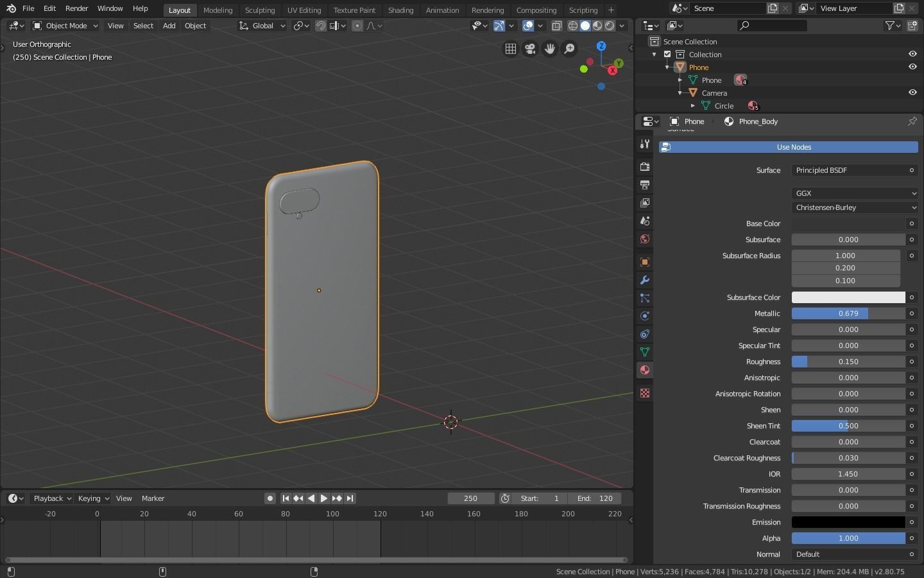This screenshot has height=578, width=924.
Task: Click the Blender logo menu
Action: [x=11, y=8]
